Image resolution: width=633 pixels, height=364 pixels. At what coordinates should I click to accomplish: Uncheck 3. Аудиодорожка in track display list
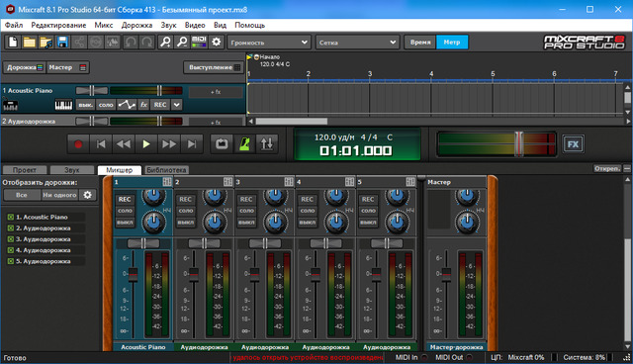11,239
